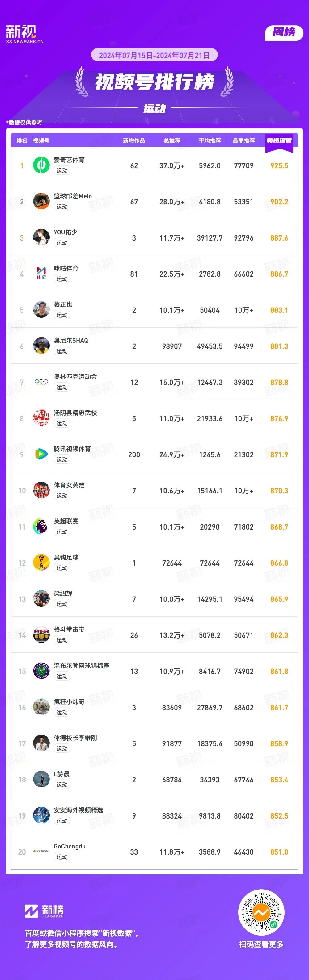
Task: Open the 英超联赛 lion logo
Action: tap(41, 526)
